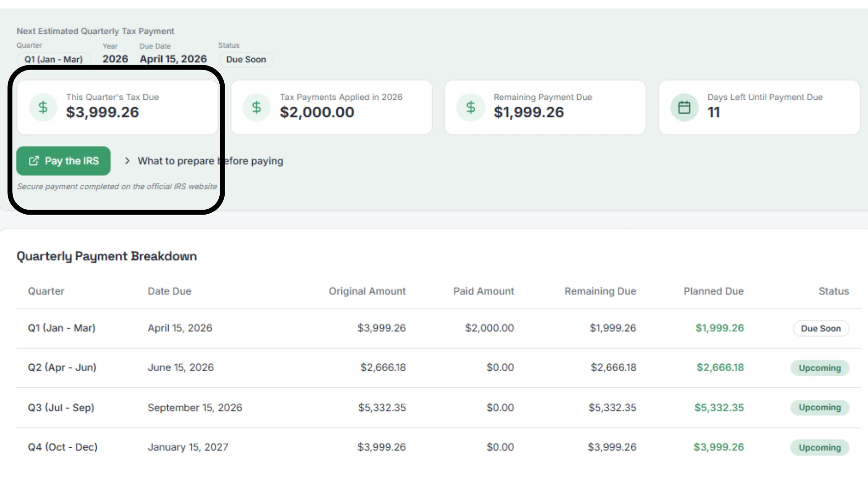868x488 pixels.
Task: Click Upcoming badge in the Q3 row
Action: tap(820, 408)
